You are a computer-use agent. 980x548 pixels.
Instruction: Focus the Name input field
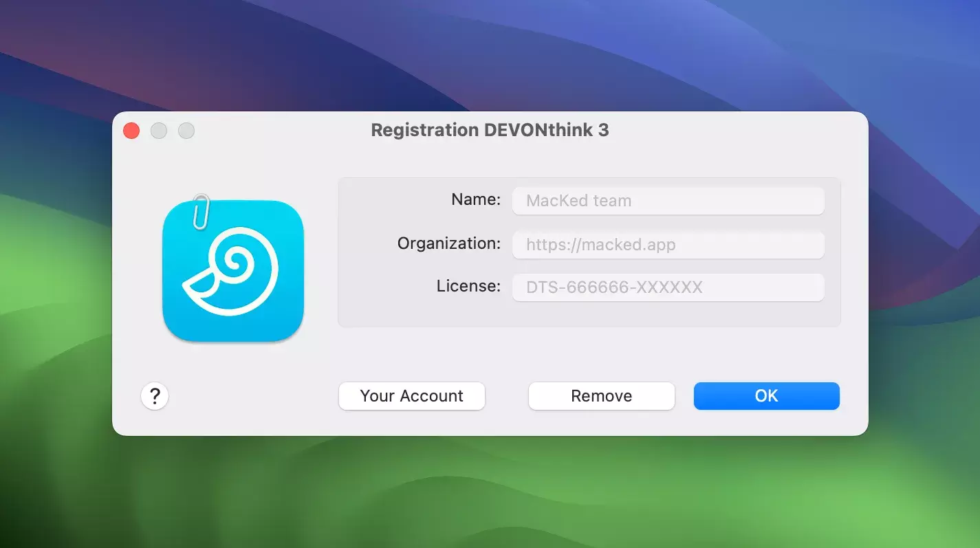(668, 201)
